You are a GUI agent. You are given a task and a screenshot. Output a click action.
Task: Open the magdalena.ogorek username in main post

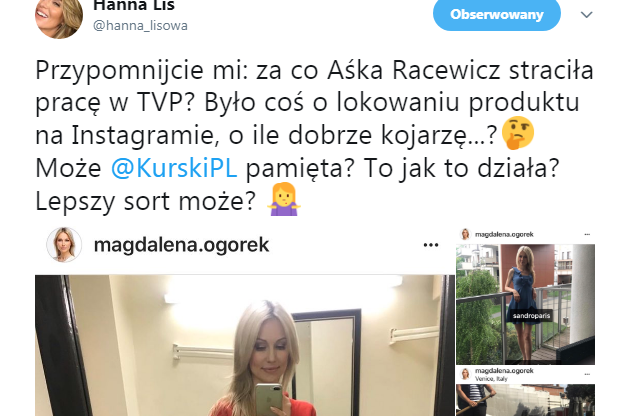[x=181, y=245]
